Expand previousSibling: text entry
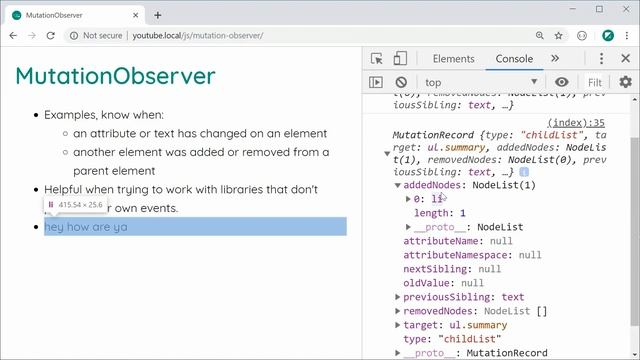This screenshot has height=360, width=640. pyautogui.click(x=397, y=297)
